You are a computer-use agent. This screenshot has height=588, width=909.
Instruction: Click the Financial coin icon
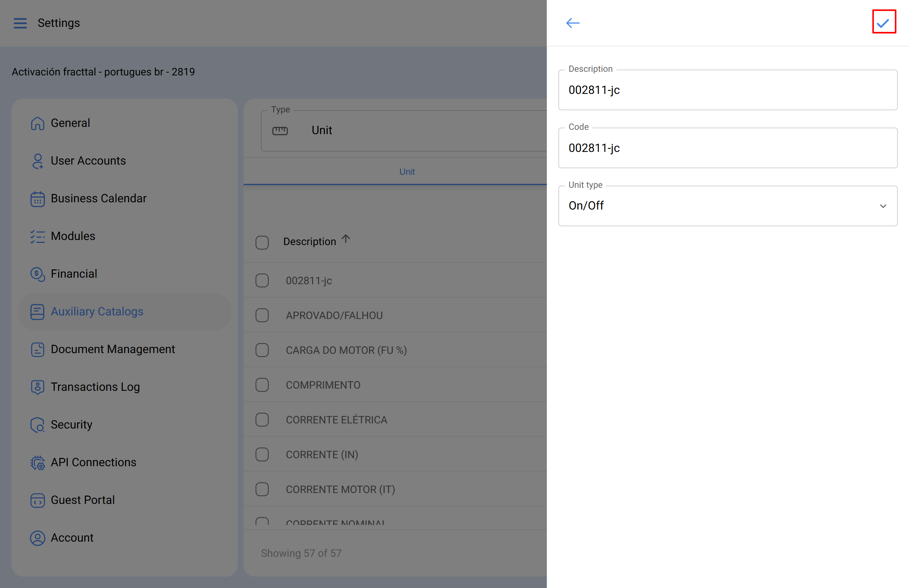37,274
